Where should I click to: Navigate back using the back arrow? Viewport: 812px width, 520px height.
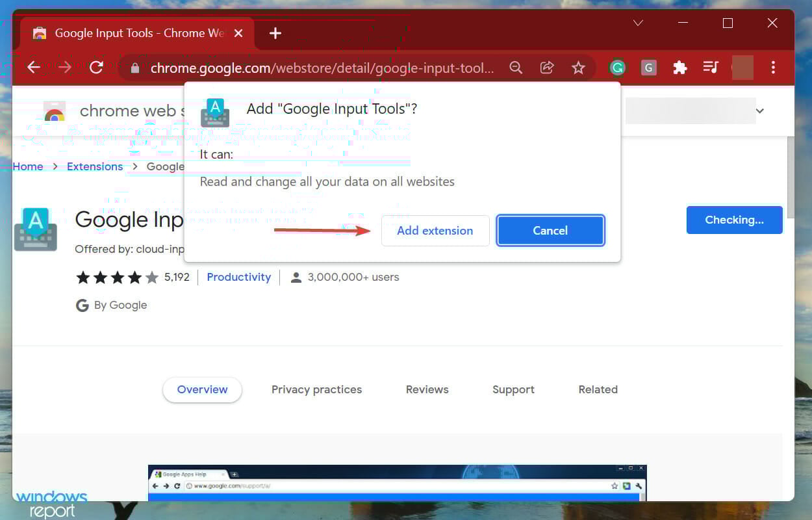(x=33, y=67)
